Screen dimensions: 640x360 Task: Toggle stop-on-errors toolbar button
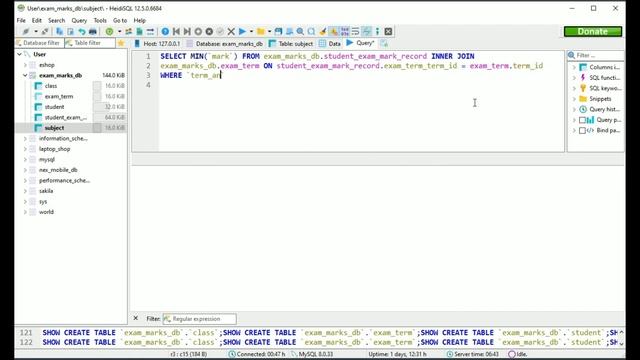(334, 31)
